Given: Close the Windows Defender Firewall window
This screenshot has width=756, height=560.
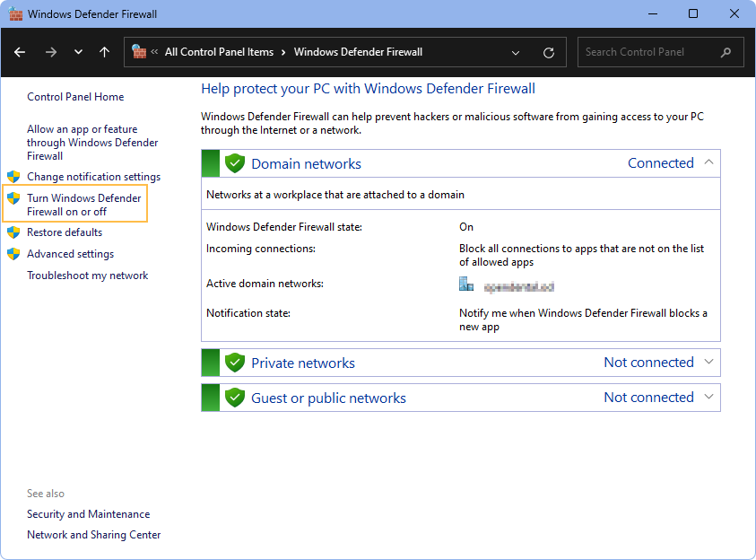Looking at the screenshot, I should pos(734,14).
